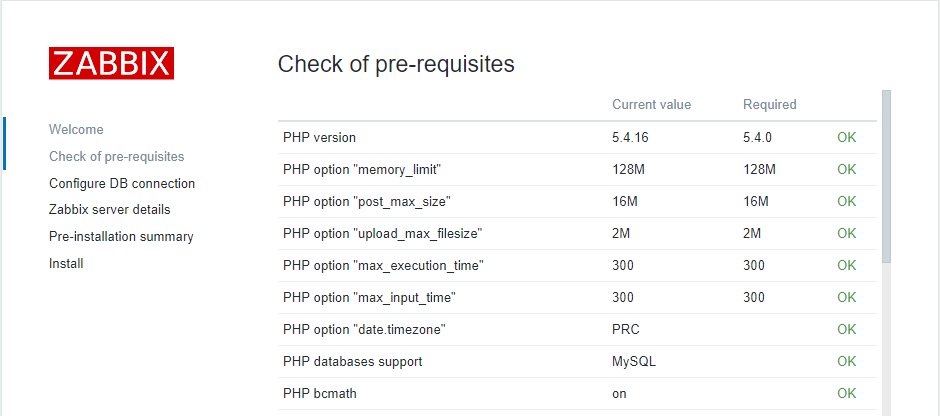This screenshot has width=940, height=416.
Task: Select Pre-installation summary step
Action: point(121,237)
